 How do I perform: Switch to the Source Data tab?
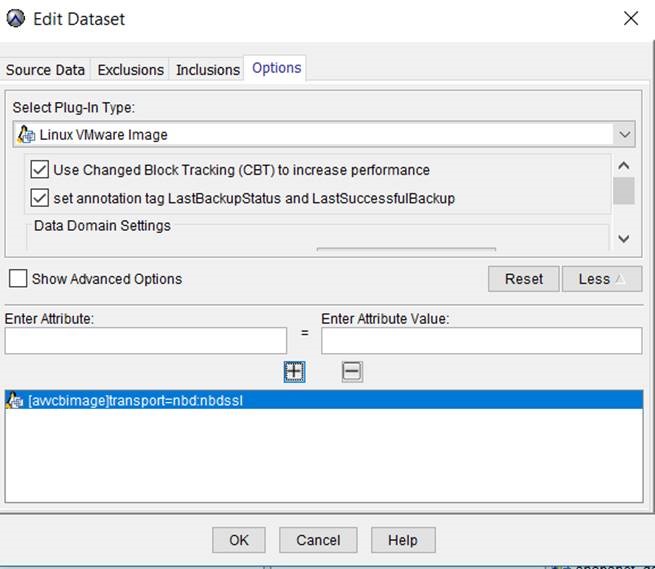pyautogui.click(x=46, y=70)
